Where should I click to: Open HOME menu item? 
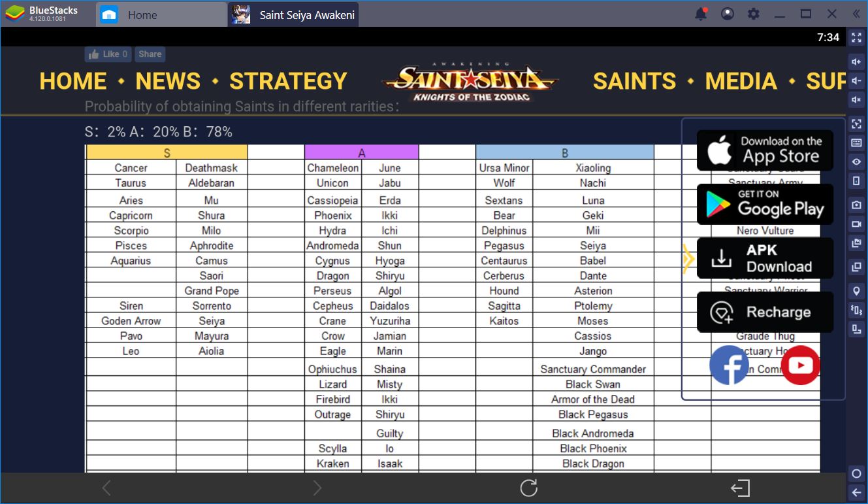tap(72, 81)
